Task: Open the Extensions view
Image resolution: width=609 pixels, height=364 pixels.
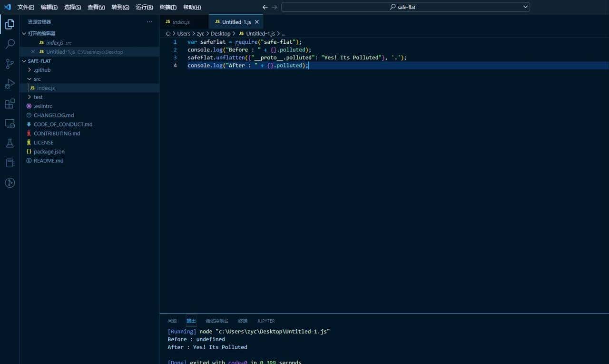Action: click(x=10, y=104)
